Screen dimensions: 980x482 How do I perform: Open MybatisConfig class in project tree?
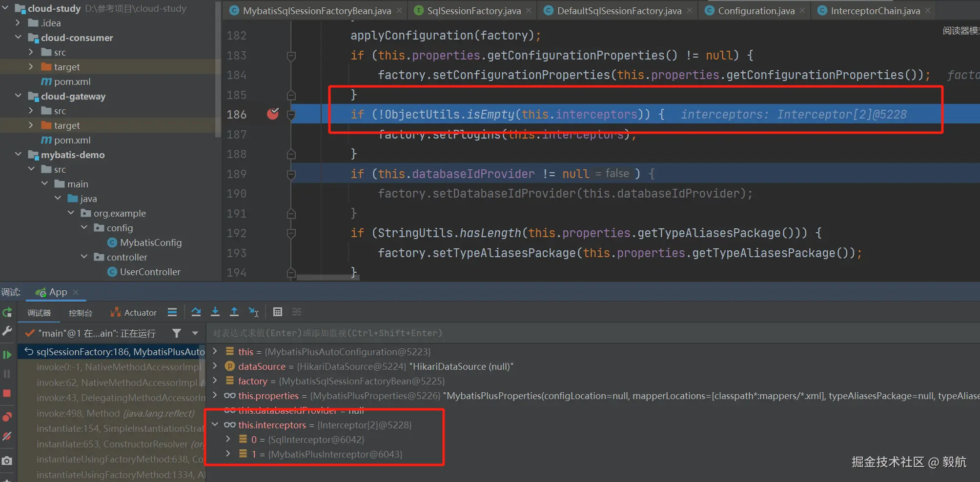pyautogui.click(x=150, y=242)
